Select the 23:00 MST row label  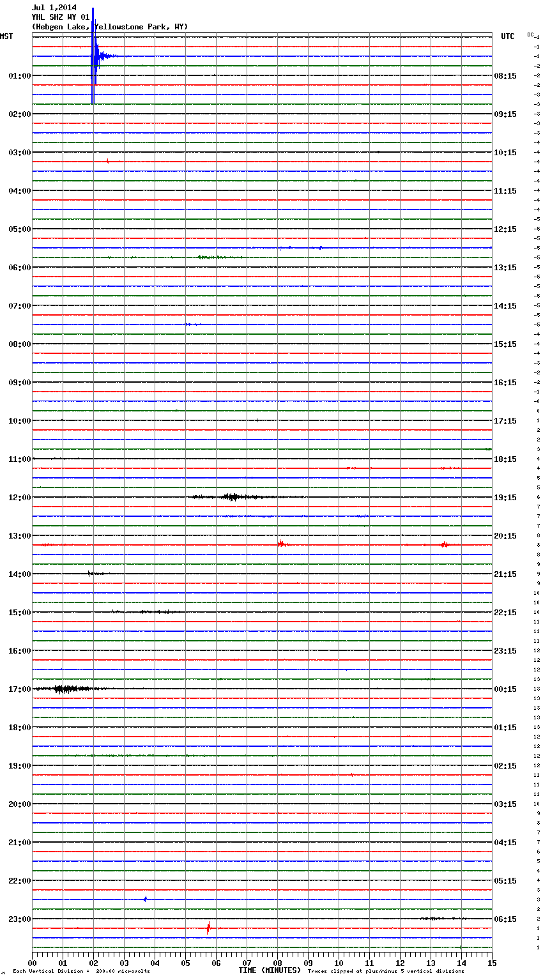(x=19, y=919)
